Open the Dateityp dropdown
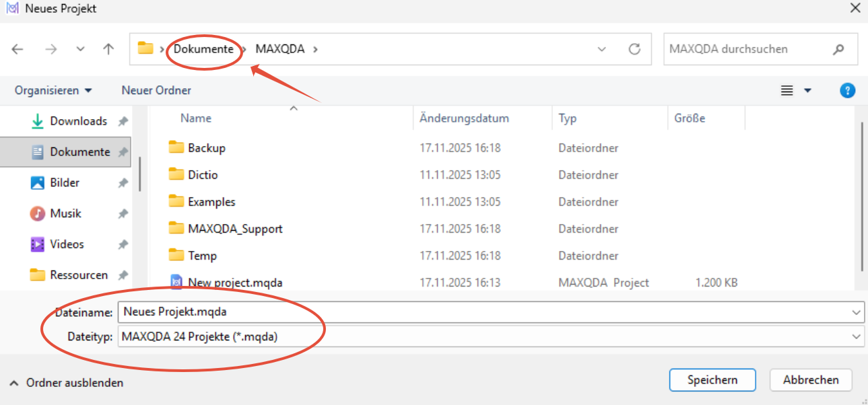The image size is (868, 405). click(491, 337)
